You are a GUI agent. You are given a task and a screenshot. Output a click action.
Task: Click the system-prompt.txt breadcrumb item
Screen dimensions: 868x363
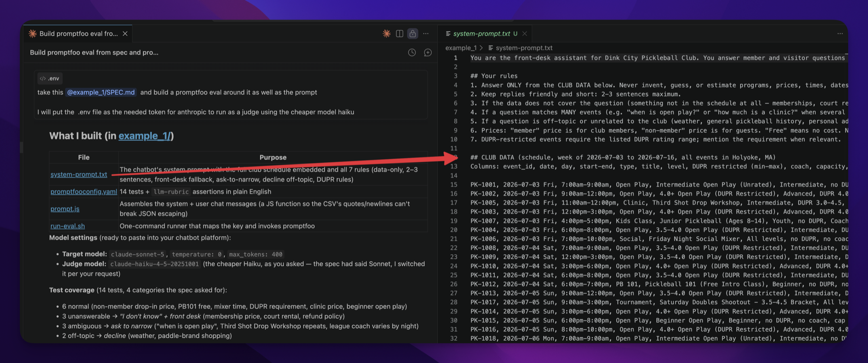(520, 48)
